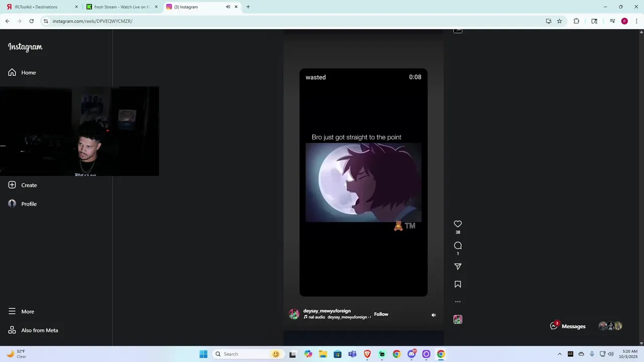Open OneDrive cloud tray icon
644x362 pixels.
[x=581, y=354]
